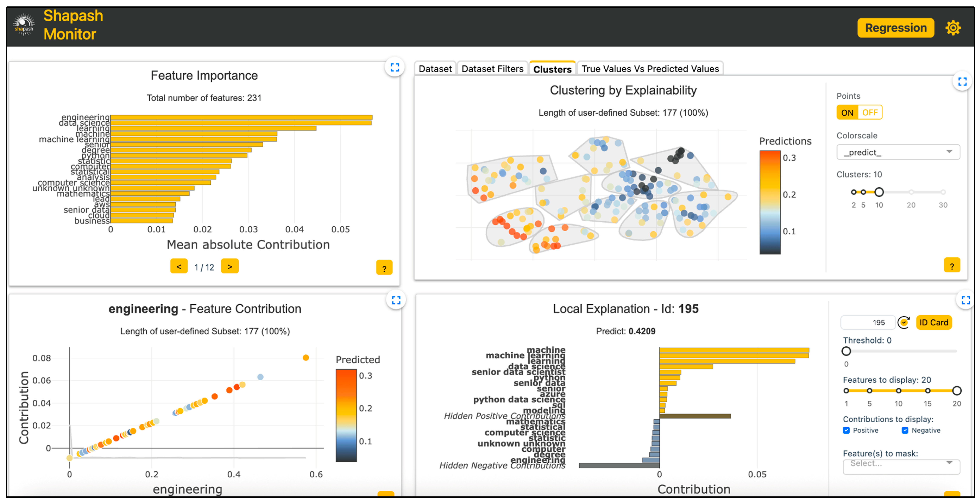980x504 pixels.
Task: Click the 'Shapash Monitor' title text
Action: 73,25
